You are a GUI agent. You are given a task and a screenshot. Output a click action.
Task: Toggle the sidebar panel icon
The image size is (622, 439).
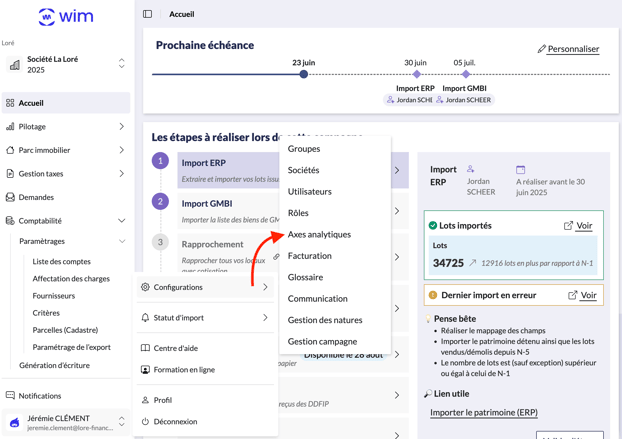tap(148, 14)
